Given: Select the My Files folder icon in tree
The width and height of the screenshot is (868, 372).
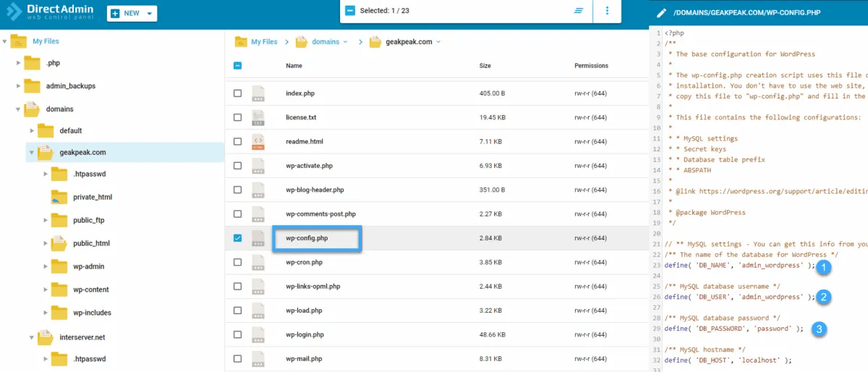Looking at the screenshot, I should pos(18,41).
